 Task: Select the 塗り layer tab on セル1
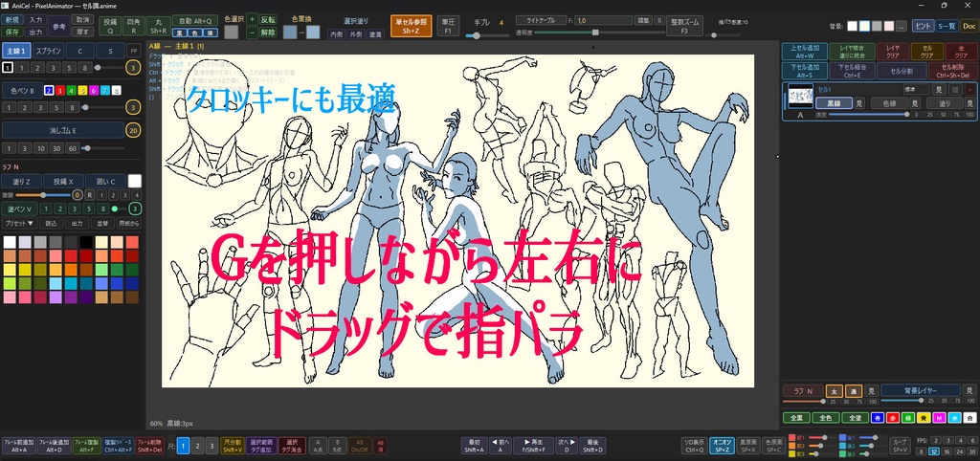(943, 103)
